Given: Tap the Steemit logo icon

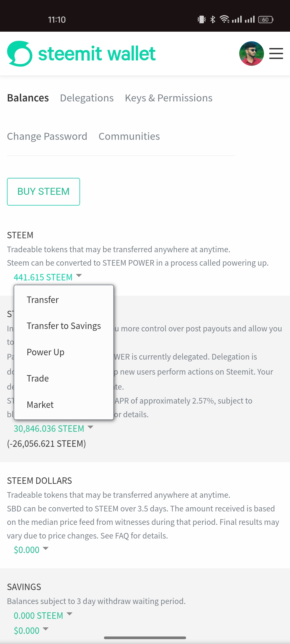Looking at the screenshot, I should pyautogui.click(x=20, y=54).
